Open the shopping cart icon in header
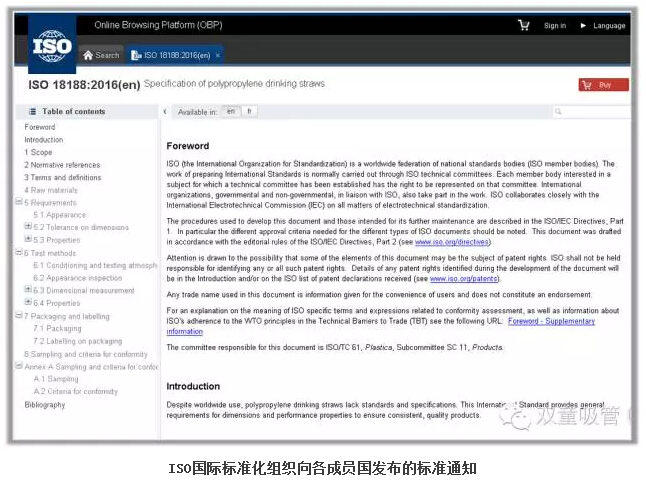Viewport: 646px width, 482px height. [x=524, y=25]
